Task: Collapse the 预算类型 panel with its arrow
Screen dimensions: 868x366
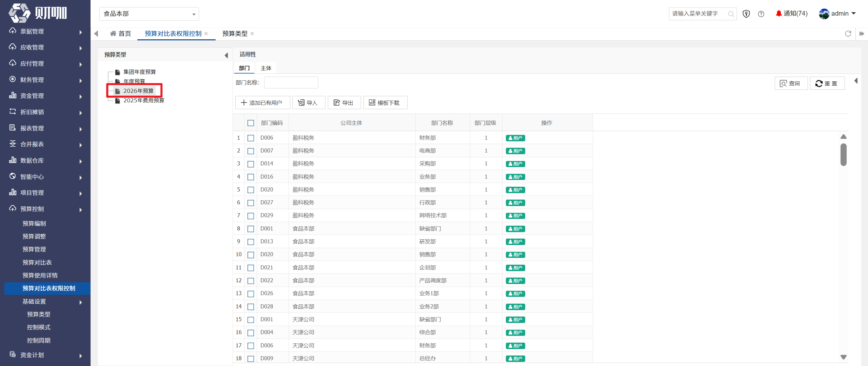Action: 226,55
